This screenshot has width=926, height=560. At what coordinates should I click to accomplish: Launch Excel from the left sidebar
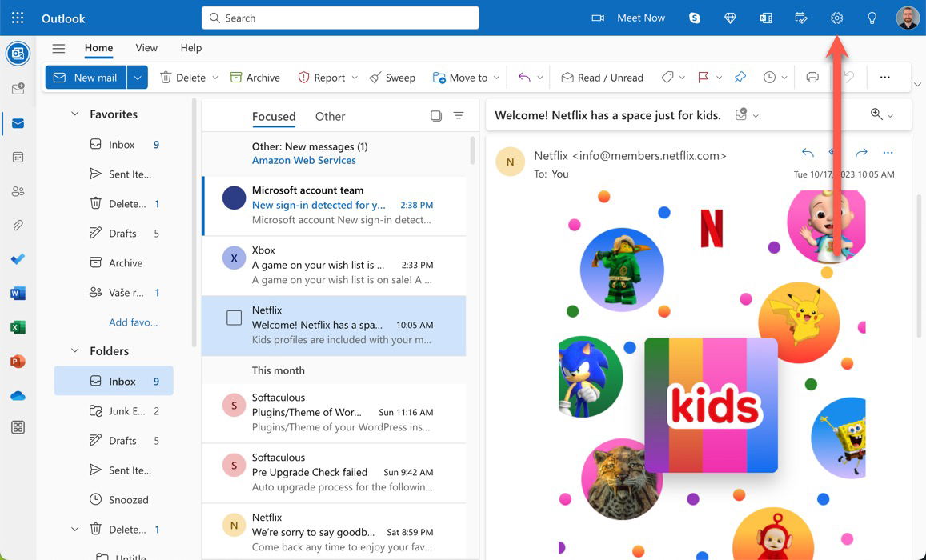18,326
